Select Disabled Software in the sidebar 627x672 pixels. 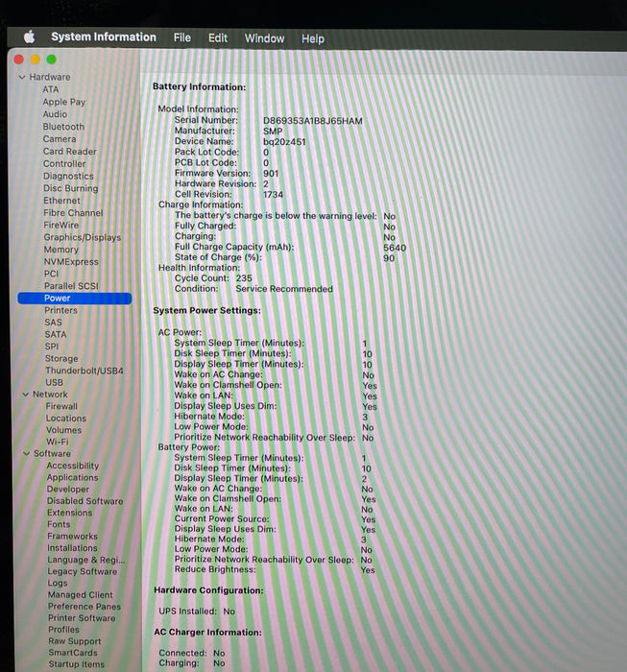tap(84, 501)
